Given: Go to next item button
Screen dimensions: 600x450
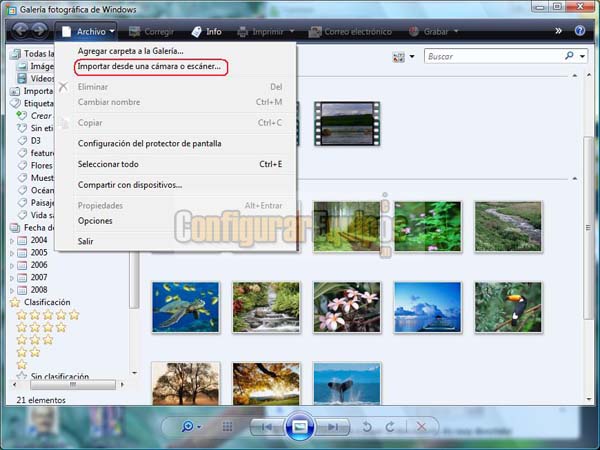Looking at the screenshot, I should coord(332,426).
